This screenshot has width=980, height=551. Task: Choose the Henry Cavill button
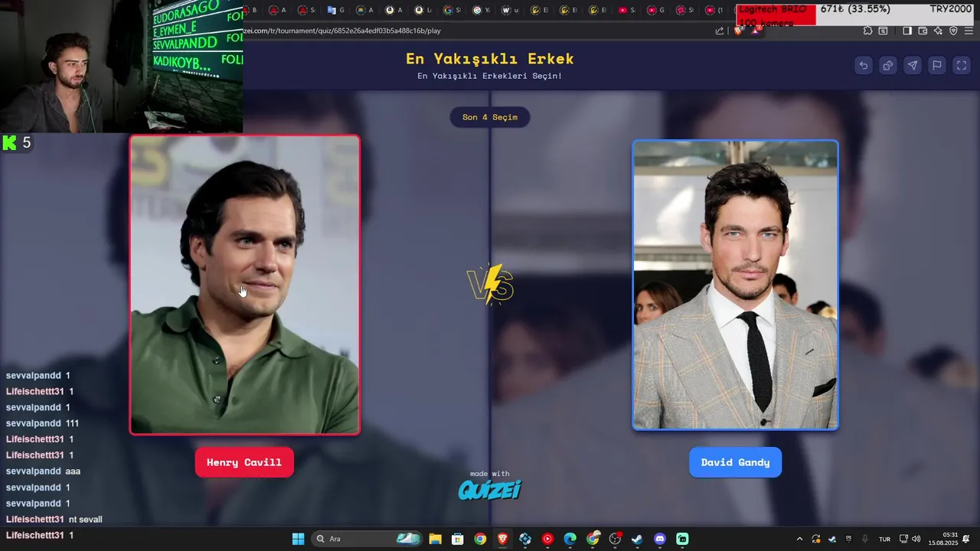tap(244, 462)
